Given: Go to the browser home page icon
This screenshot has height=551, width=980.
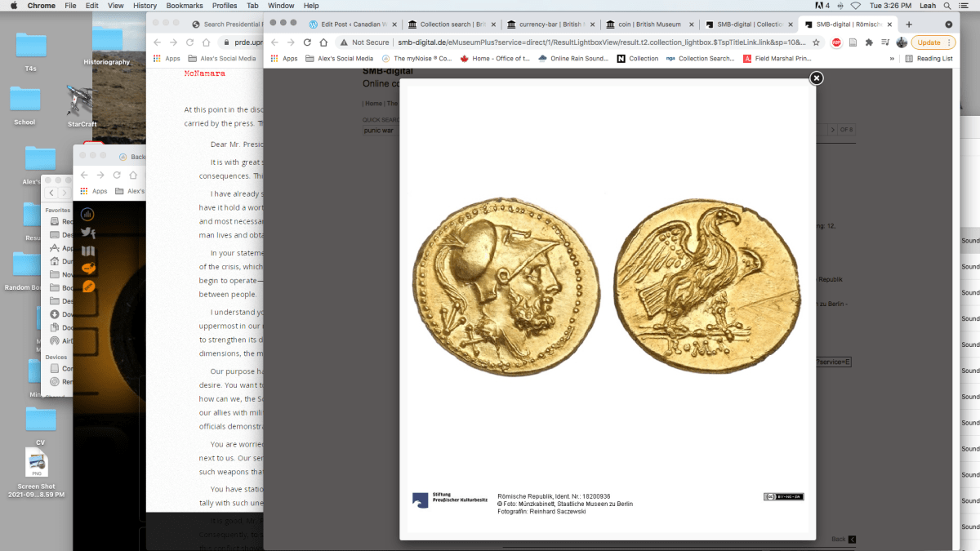Looking at the screenshot, I should tap(324, 42).
